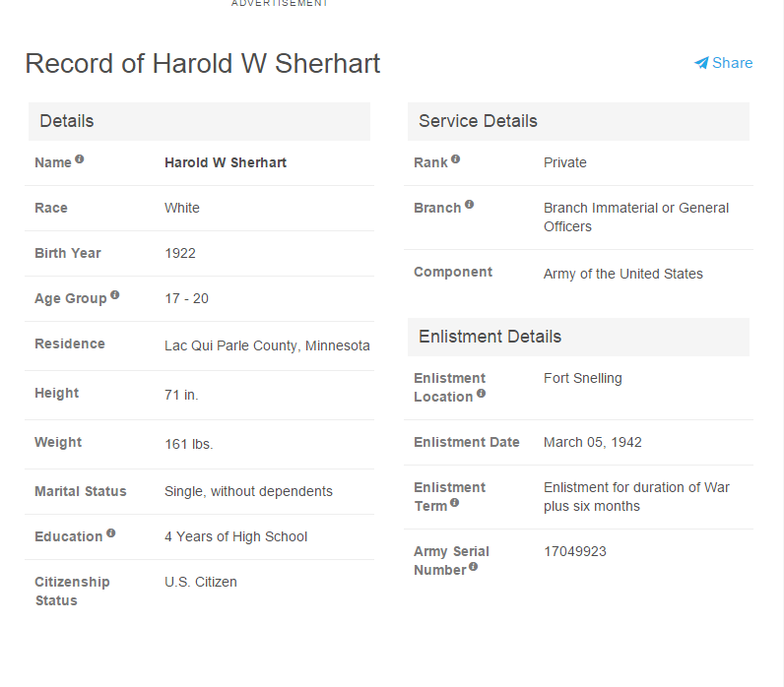This screenshot has height=687, width=784.
Task: Click the enlistment date March 05, 1942
Action: tap(593, 442)
